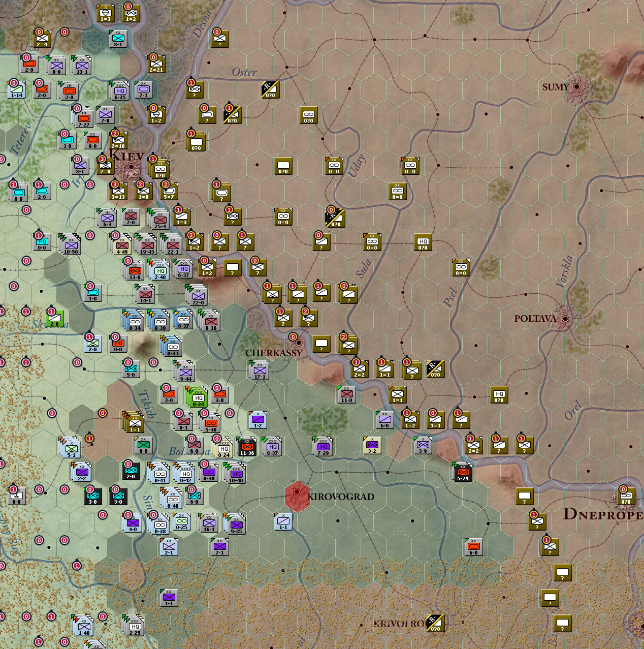Viewport: 644px width, 649px height.
Task: Click the KIEV city label
Action: [127, 155]
